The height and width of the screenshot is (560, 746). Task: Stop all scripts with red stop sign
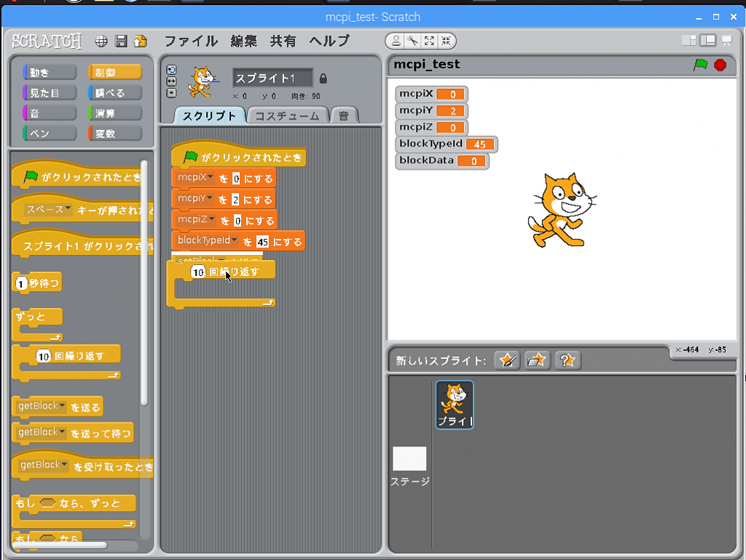point(721,65)
